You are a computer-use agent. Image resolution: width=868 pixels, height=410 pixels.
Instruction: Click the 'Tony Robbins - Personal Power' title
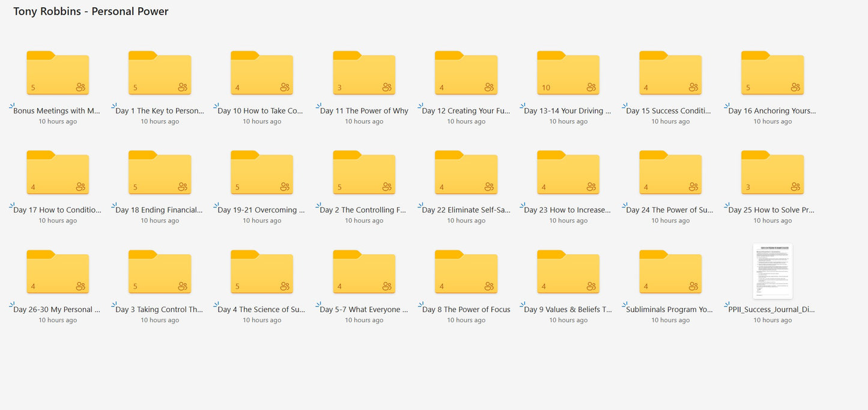(x=91, y=11)
